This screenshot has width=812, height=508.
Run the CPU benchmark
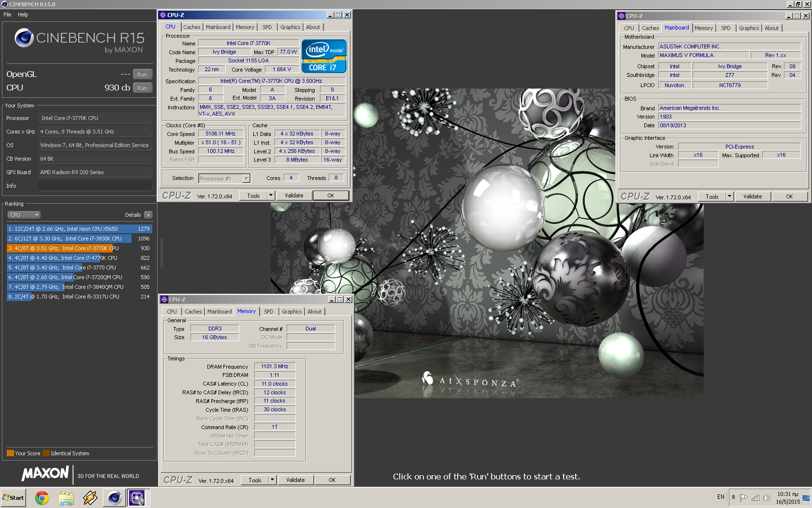(x=142, y=88)
